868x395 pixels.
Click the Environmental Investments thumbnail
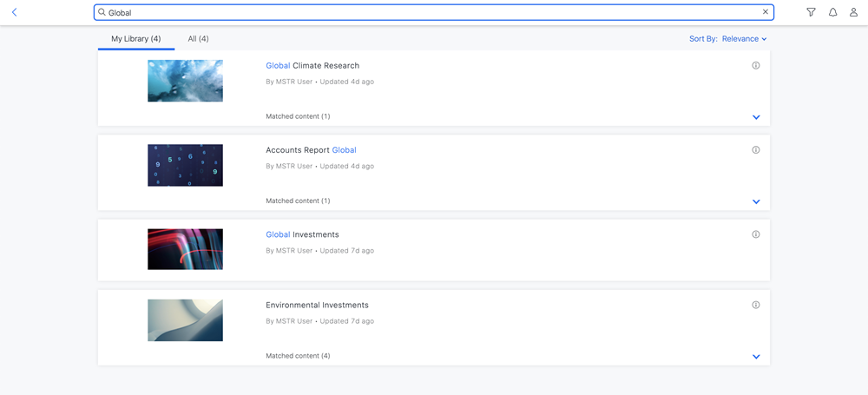click(185, 320)
